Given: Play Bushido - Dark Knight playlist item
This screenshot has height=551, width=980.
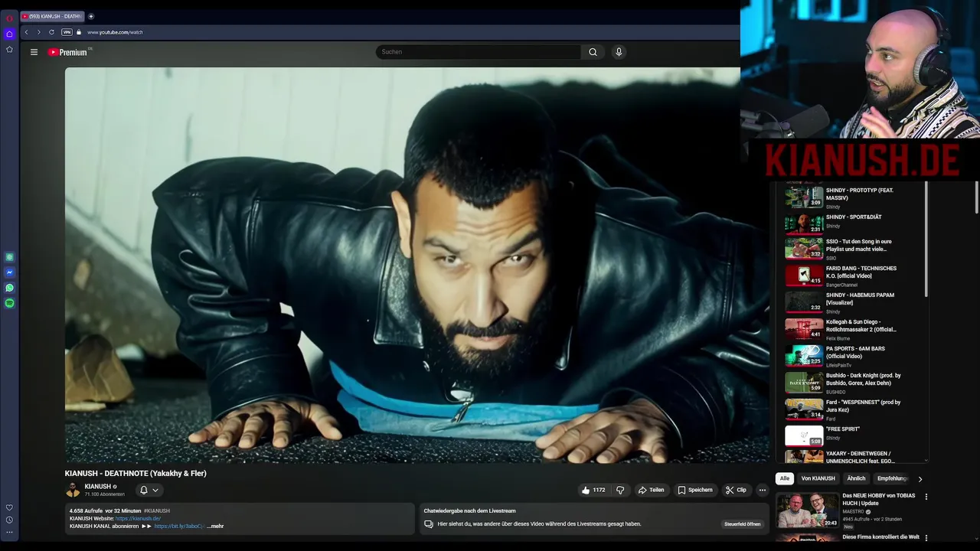Looking at the screenshot, I should [851, 383].
